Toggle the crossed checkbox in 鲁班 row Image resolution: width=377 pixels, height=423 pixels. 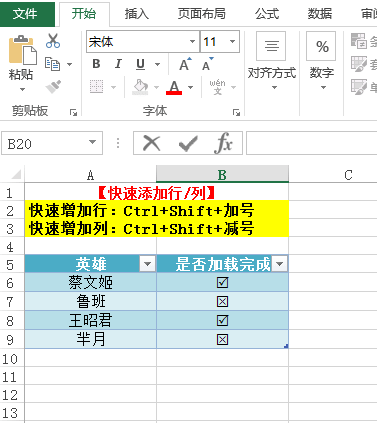coord(222,301)
